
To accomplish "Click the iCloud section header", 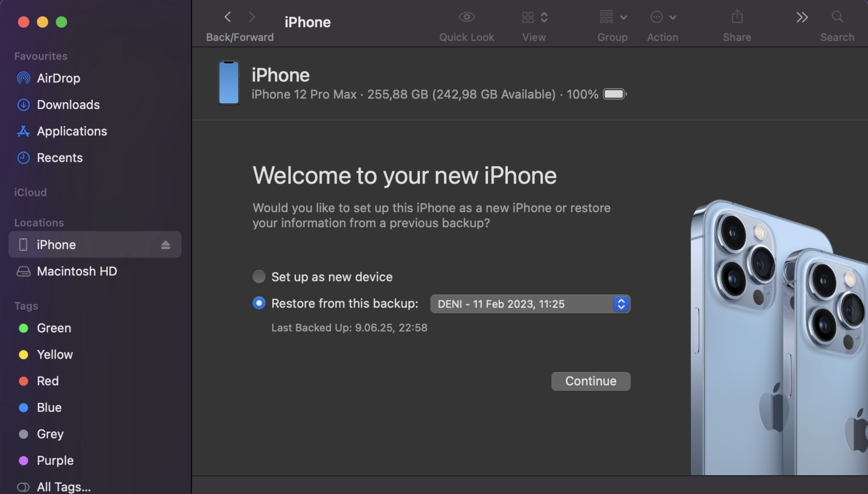I will [31, 193].
